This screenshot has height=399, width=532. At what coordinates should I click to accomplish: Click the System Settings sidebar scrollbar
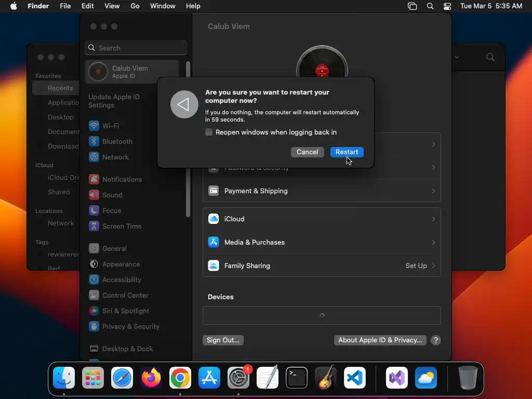point(188,139)
